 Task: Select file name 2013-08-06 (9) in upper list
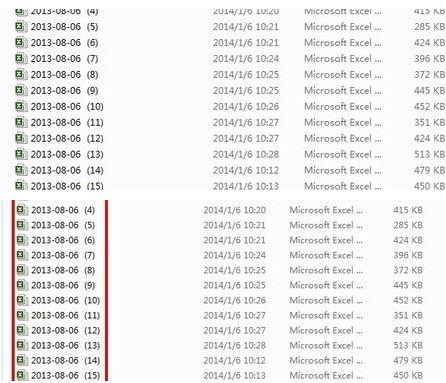coord(64,91)
